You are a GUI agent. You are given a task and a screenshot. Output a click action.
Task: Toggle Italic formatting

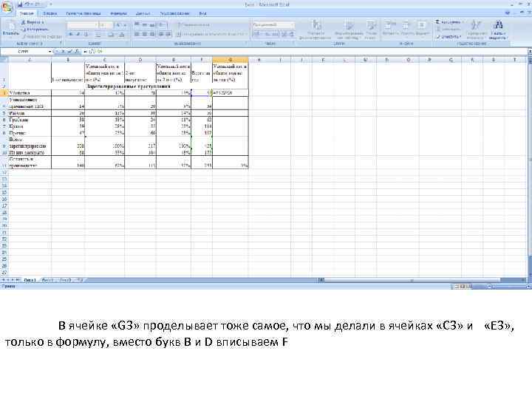78,34
